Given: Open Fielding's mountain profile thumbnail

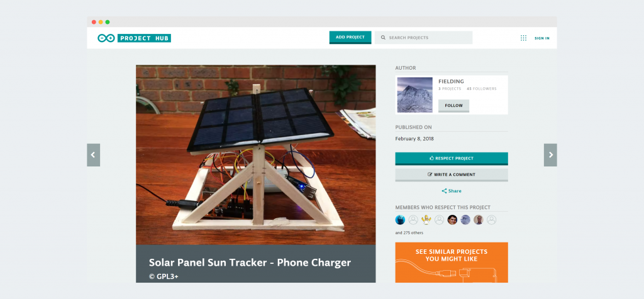Looking at the screenshot, I should (x=415, y=95).
